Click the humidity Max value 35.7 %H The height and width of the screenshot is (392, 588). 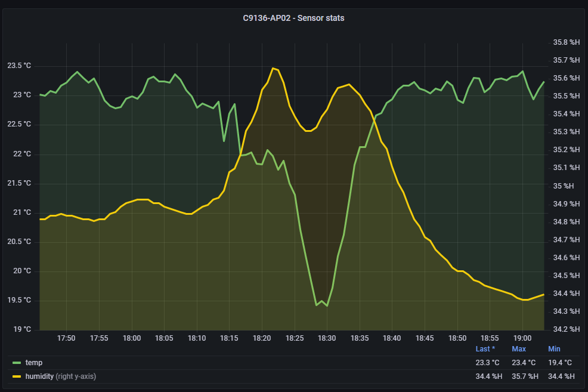(x=525, y=376)
